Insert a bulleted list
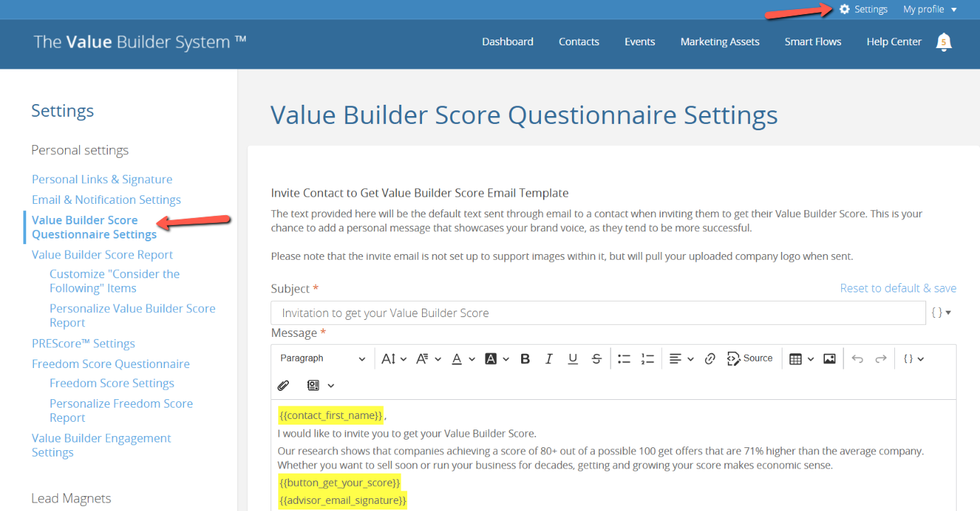This screenshot has height=511, width=980. point(624,359)
